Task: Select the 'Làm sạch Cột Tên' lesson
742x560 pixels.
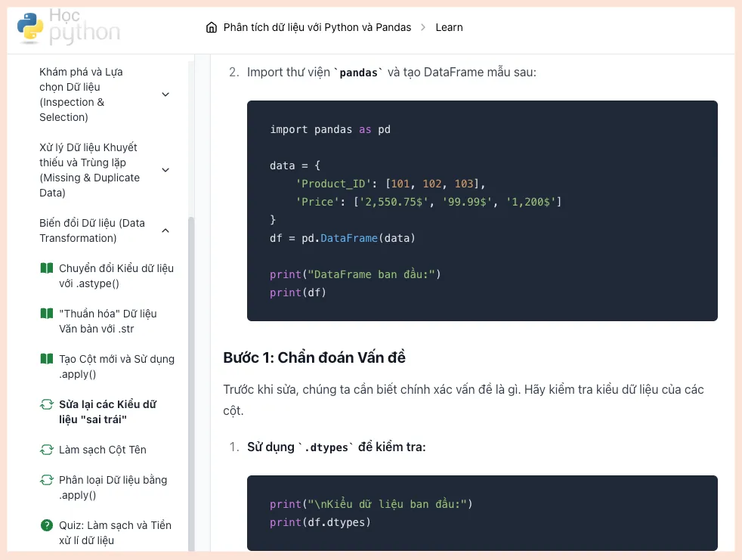Action: click(x=102, y=450)
